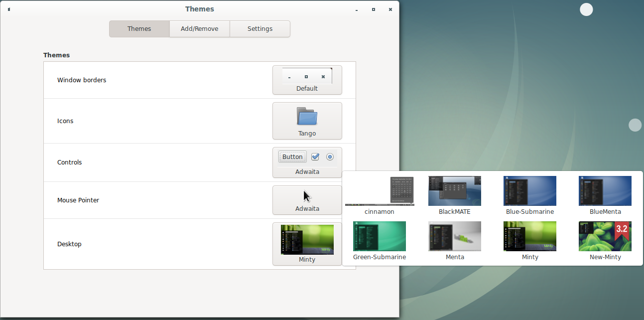
Task: Minimize the Themes window
Action: (357, 9)
